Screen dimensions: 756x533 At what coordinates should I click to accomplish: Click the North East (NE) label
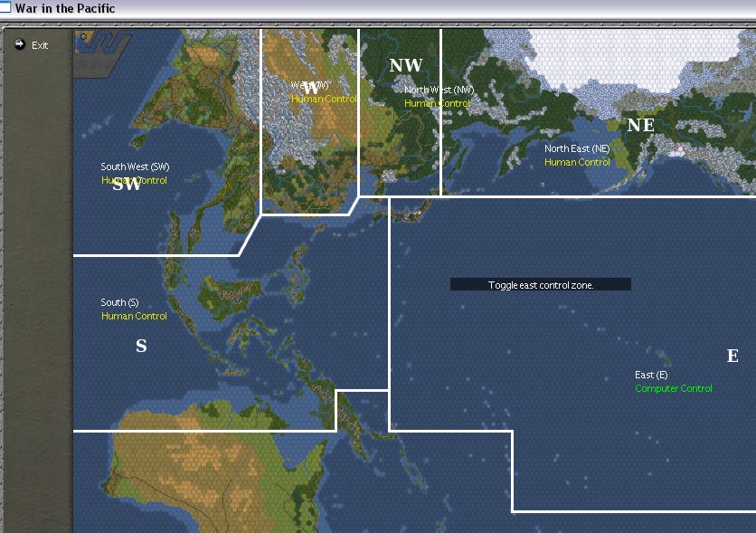tap(577, 148)
